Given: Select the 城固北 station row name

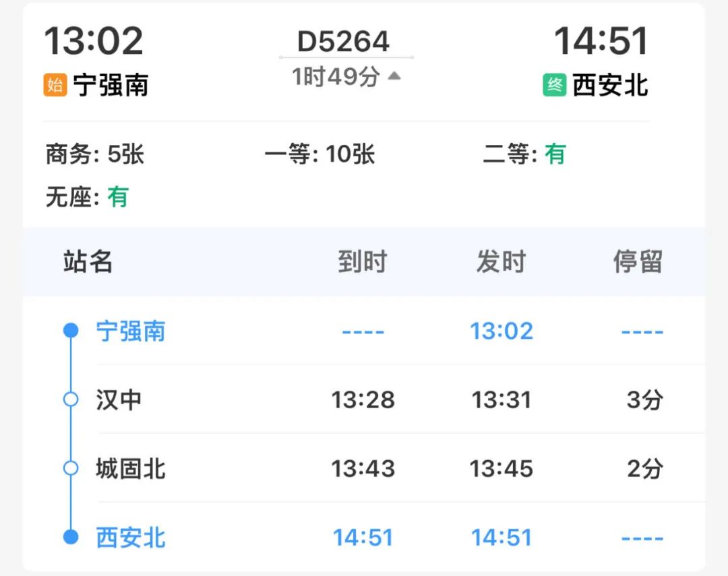Looking at the screenshot, I should coord(131,468).
